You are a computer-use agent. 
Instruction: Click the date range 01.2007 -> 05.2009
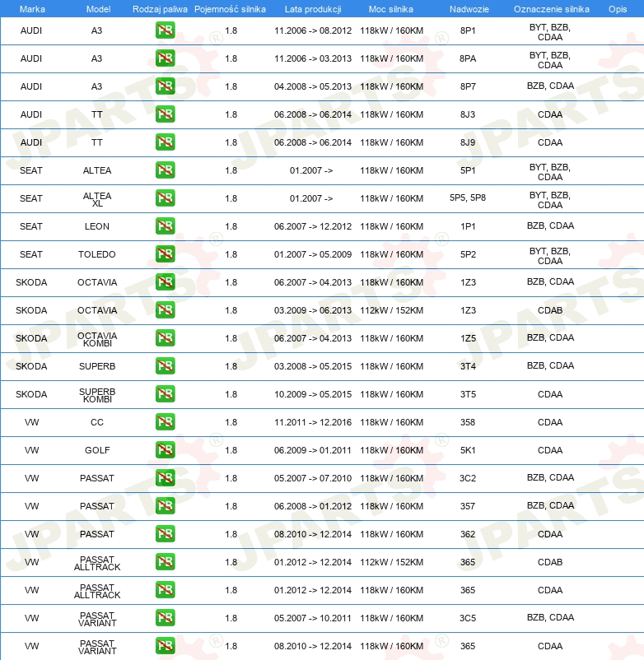click(313, 254)
